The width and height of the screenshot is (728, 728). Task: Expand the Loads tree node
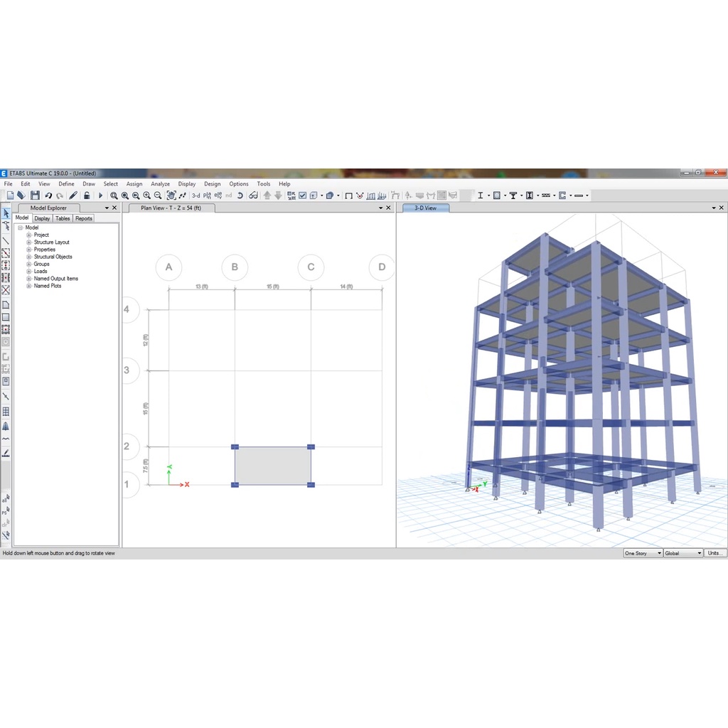[x=29, y=272]
